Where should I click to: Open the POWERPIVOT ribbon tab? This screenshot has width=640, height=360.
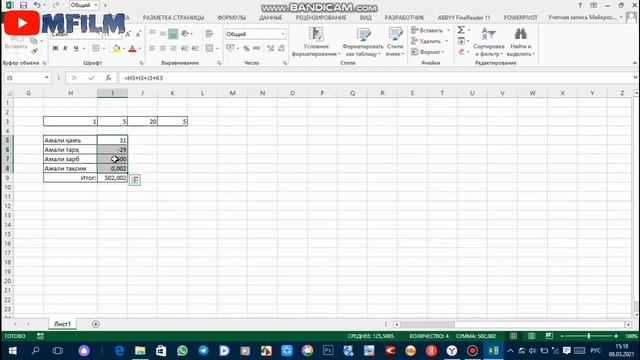[520, 18]
